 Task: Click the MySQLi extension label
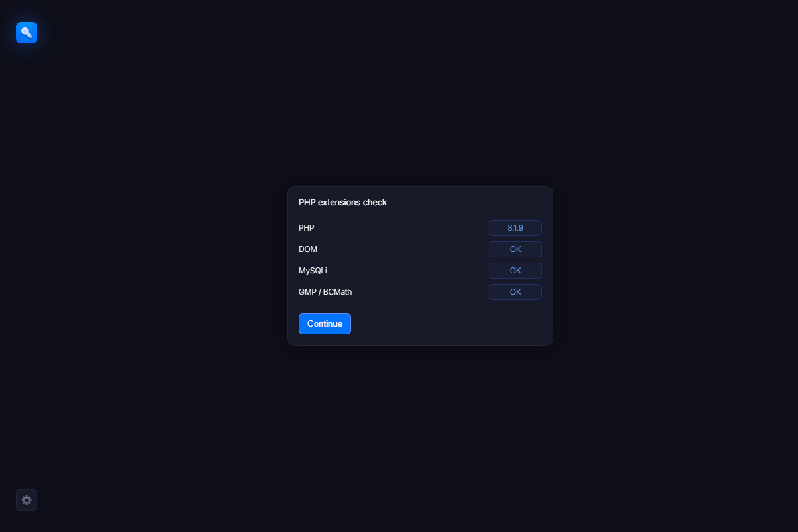(x=313, y=270)
